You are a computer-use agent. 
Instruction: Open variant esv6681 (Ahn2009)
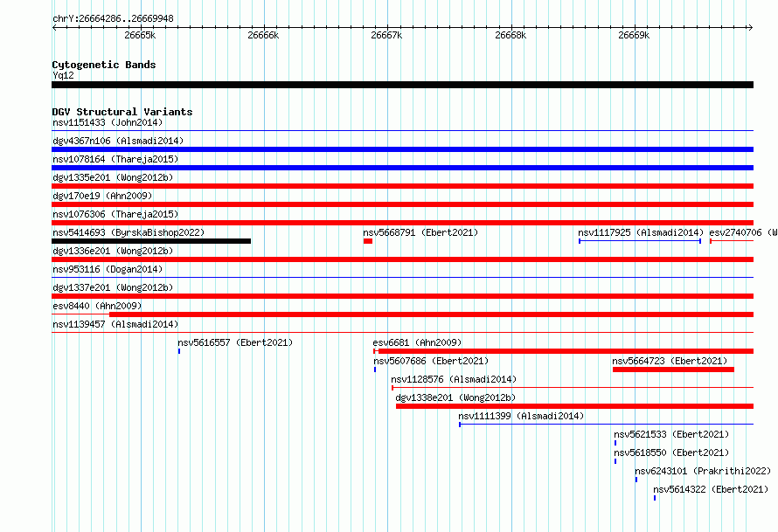point(417,342)
